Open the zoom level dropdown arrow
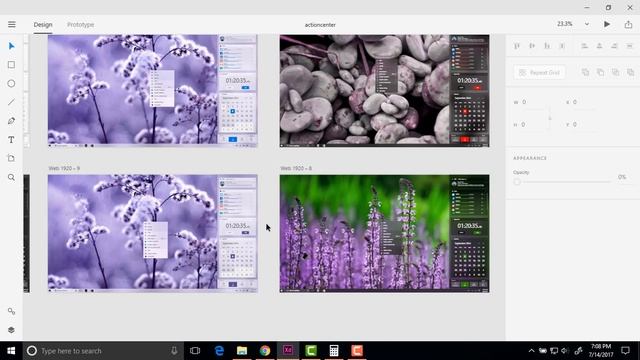This screenshot has height=360, width=640. click(x=587, y=24)
